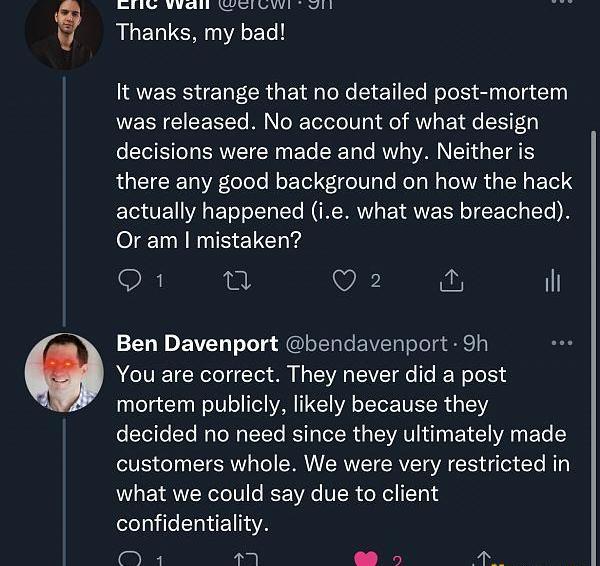Click Eric Wall's @ercwl handle
This screenshot has height=566, width=600.
262,5
